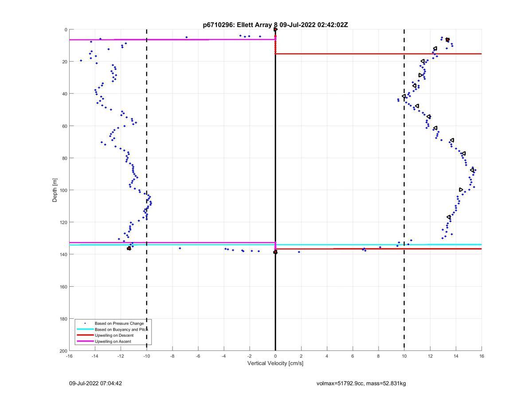Viewport: 532px width, 394px height.
Task: Select the 'Depth [m]' y-axis label
Action: [x=55, y=190]
